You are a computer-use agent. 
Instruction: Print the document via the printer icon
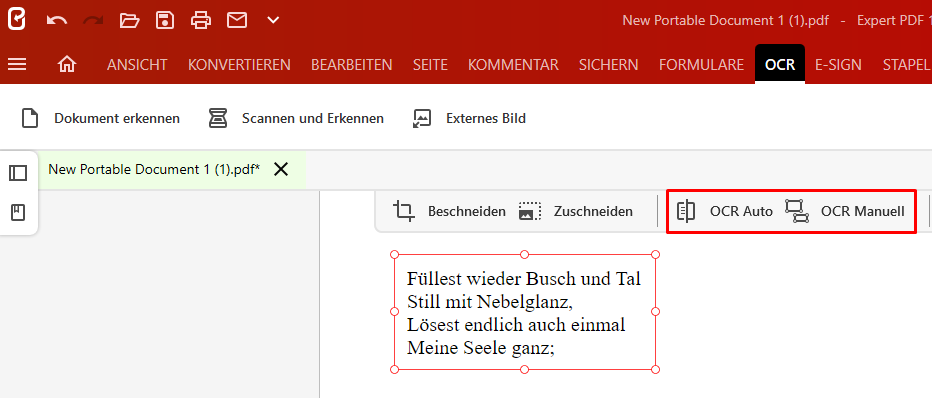click(x=201, y=21)
